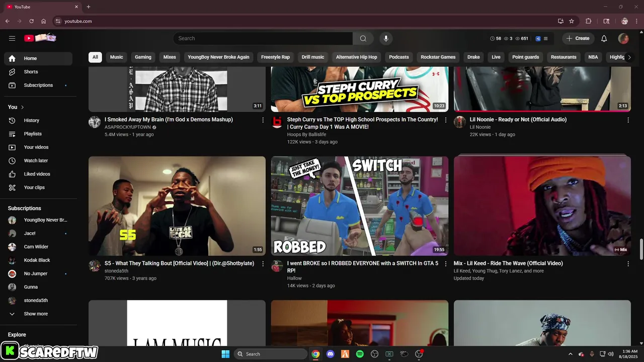Open options for Steph Curry video

click(x=445, y=120)
